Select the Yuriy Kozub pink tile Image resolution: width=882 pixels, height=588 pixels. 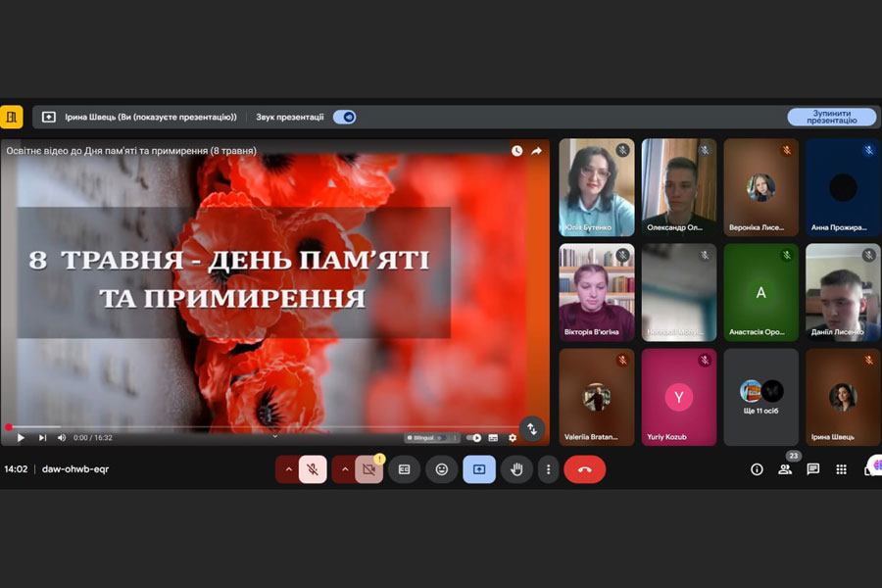[x=679, y=397]
